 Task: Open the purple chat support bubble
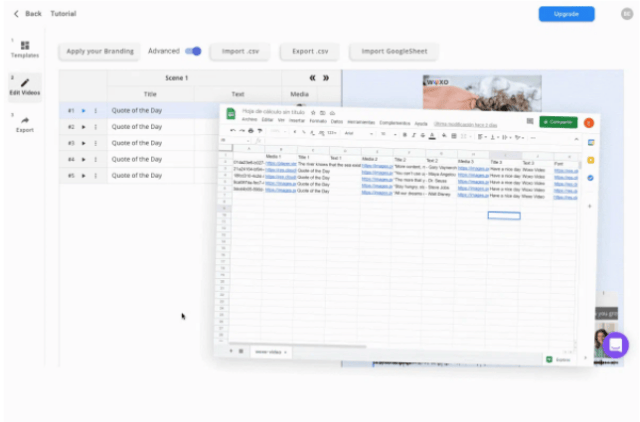coord(616,345)
